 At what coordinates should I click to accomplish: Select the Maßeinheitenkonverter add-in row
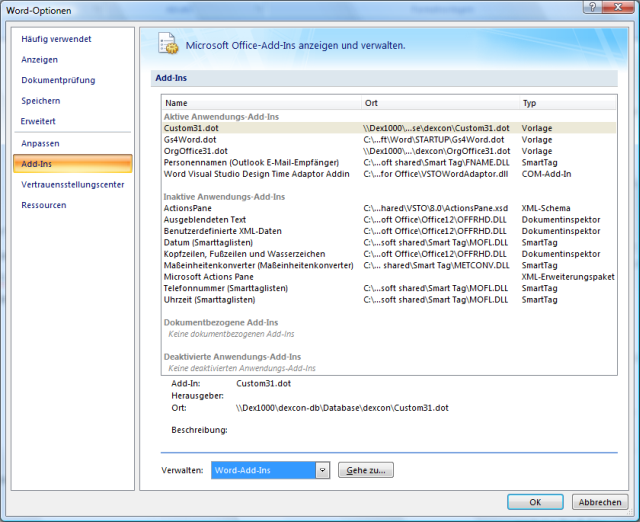point(389,265)
